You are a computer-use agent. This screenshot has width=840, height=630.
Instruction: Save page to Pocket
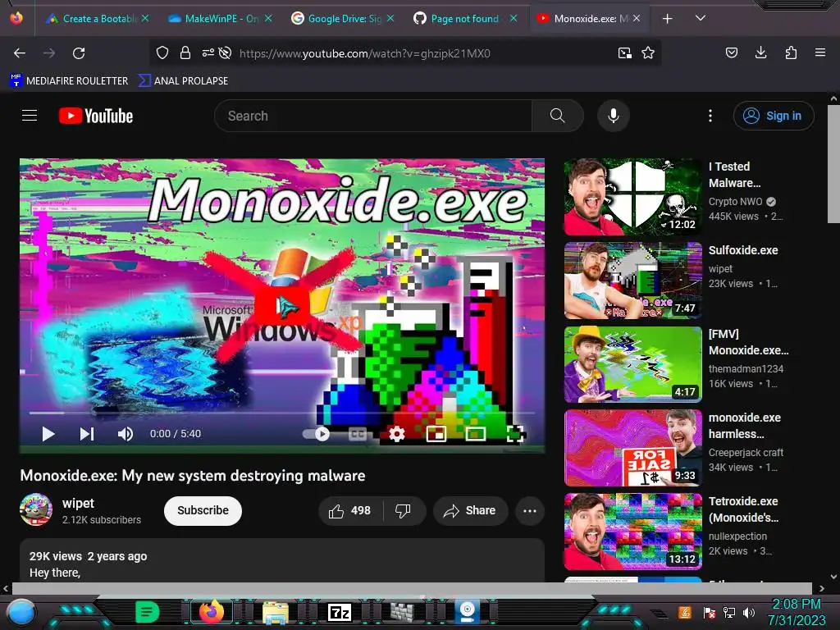[731, 52]
